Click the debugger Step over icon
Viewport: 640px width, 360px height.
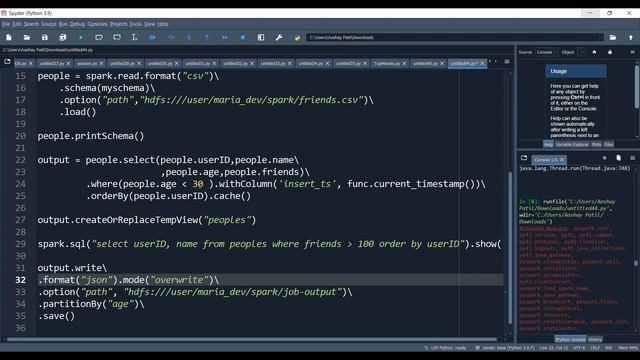pos(171,37)
